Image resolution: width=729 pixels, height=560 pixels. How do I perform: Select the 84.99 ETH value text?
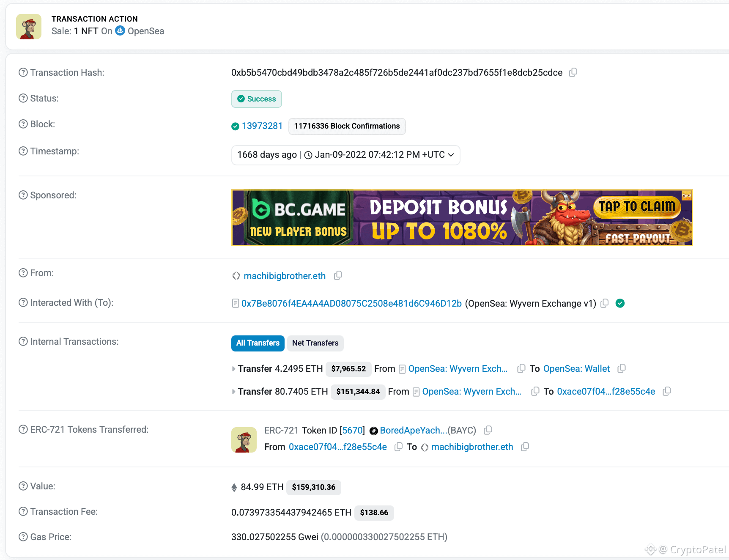tap(262, 487)
